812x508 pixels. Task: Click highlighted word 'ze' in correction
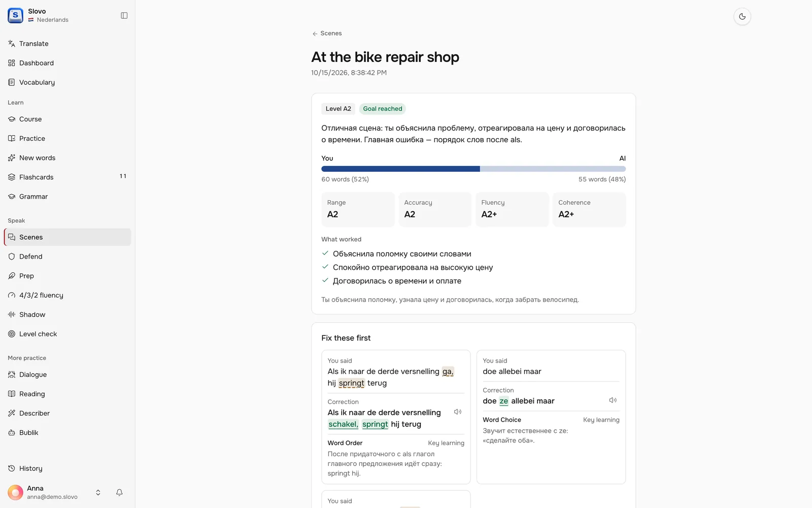tap(503, 401)
